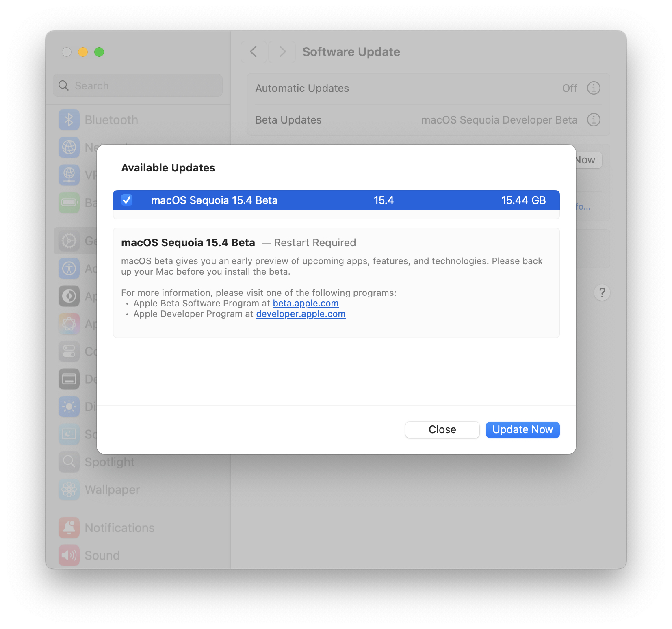The width and height of the screenshot is (672, 629).
Task: Open Network settings
Action: (x=69, y=147)
